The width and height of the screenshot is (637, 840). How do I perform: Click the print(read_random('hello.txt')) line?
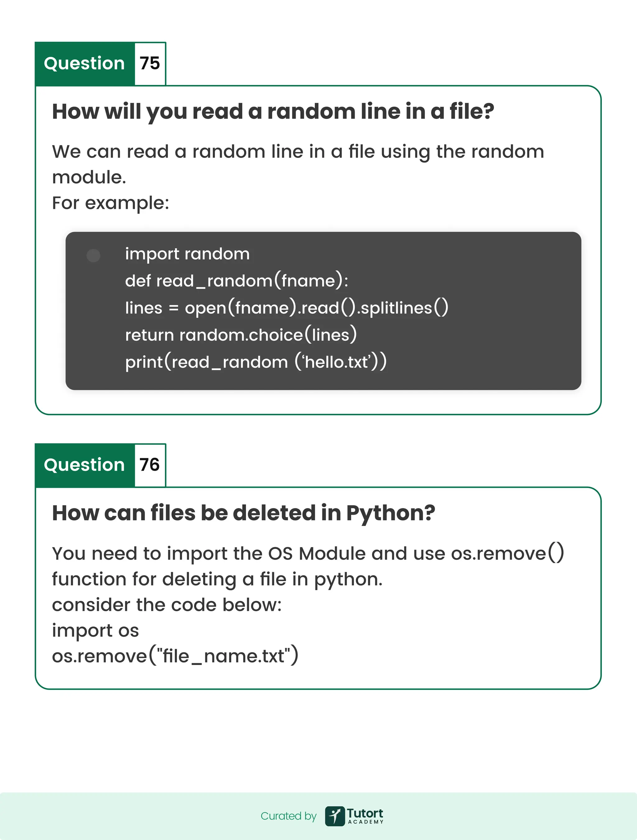click(256, 362)
